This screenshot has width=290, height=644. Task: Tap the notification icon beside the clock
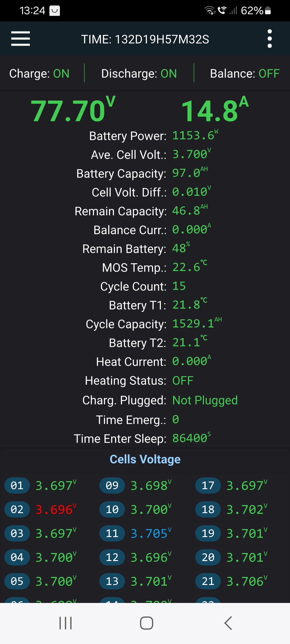pyautogui.click(x=55, y=11)
